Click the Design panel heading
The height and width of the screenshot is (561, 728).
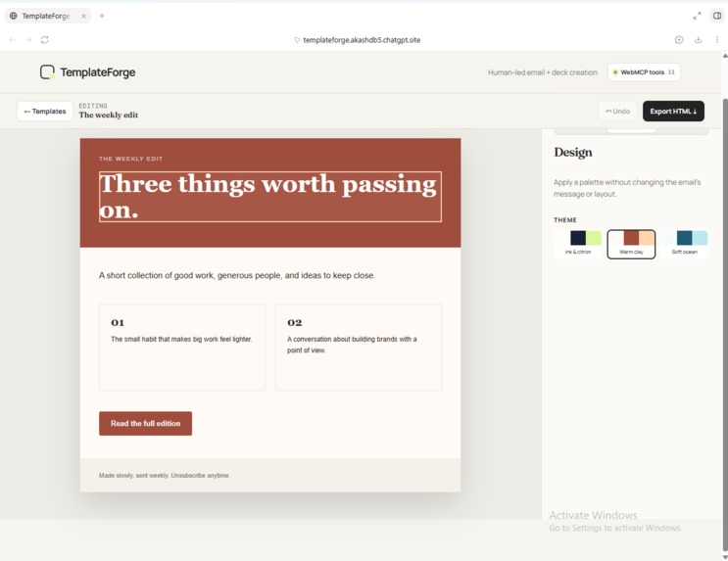point(573,152)
